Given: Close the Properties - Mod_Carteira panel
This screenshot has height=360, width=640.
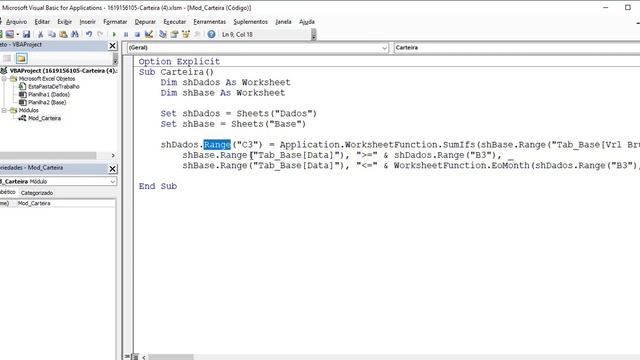Looking at the screenshot, I should (x=113, y=169).
